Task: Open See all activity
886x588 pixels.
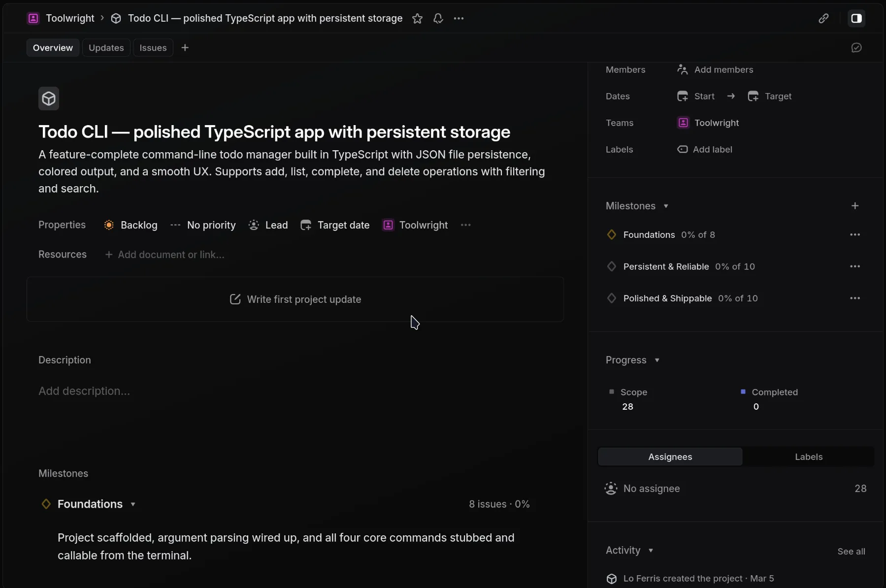Action: pos(851,552)
